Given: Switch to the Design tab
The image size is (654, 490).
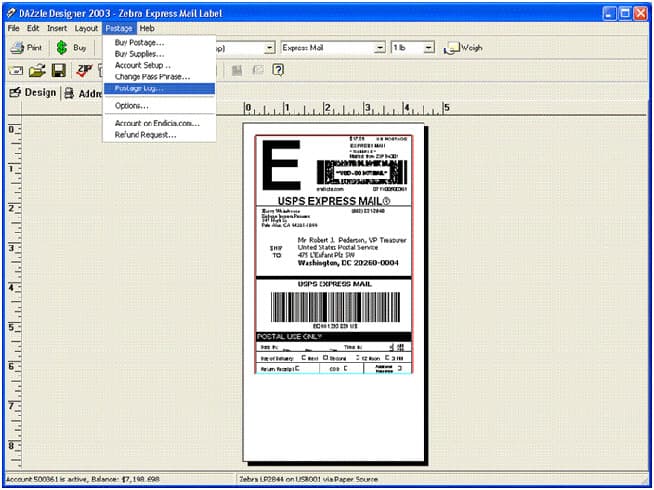Looking at the screenshot, I should pyautogui.click(x=33, y=93).
